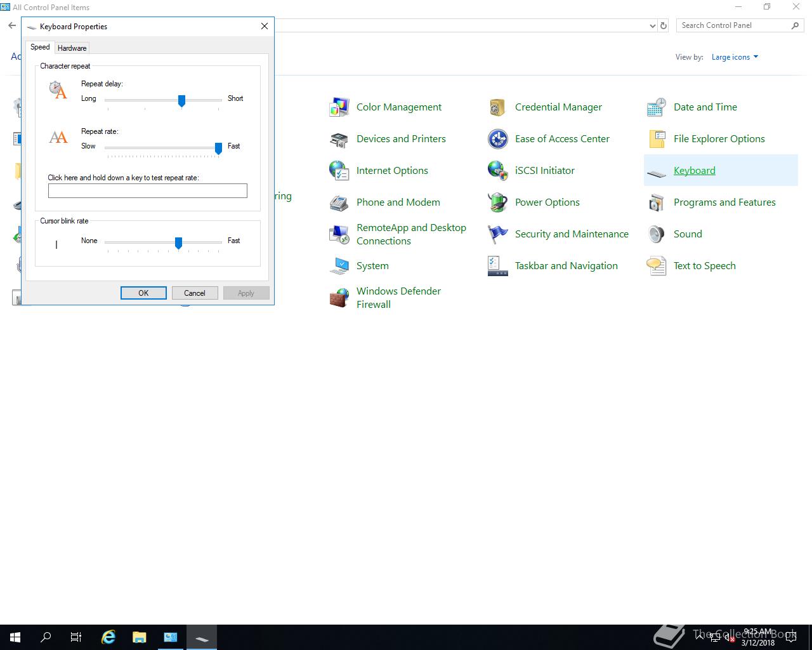The height and width of the screenshot is (650, 812).
Task: Open the Power Options battery icon
Action: [497, 202]
